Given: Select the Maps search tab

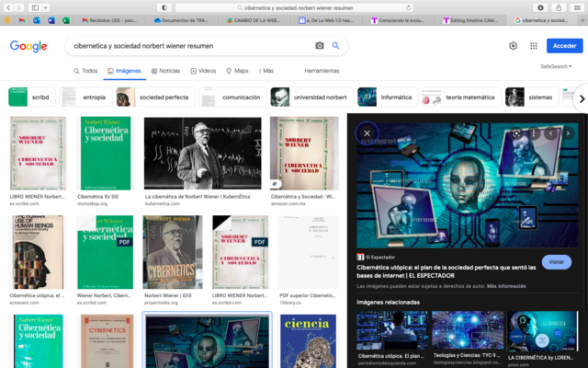Looking at the screenshot, I should click(x=237, y=71).
